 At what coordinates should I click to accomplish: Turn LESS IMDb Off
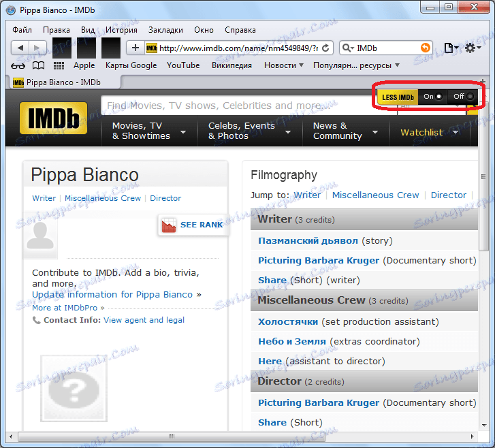click(463, 97)
